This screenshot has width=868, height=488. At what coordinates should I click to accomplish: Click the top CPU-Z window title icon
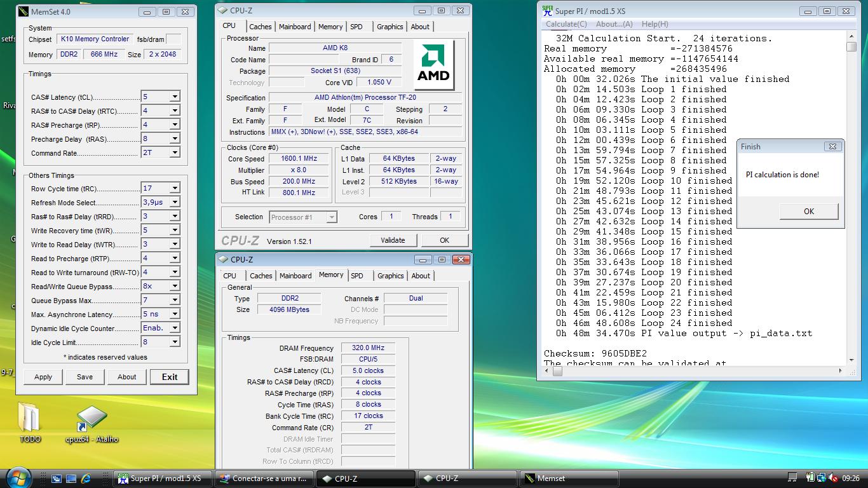pos(223,10)
